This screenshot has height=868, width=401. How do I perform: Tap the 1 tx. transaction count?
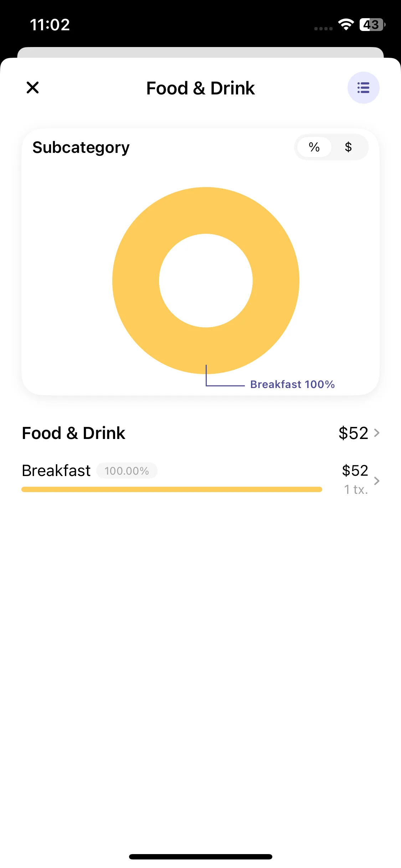pyautogui.click(x=356, y=490)
